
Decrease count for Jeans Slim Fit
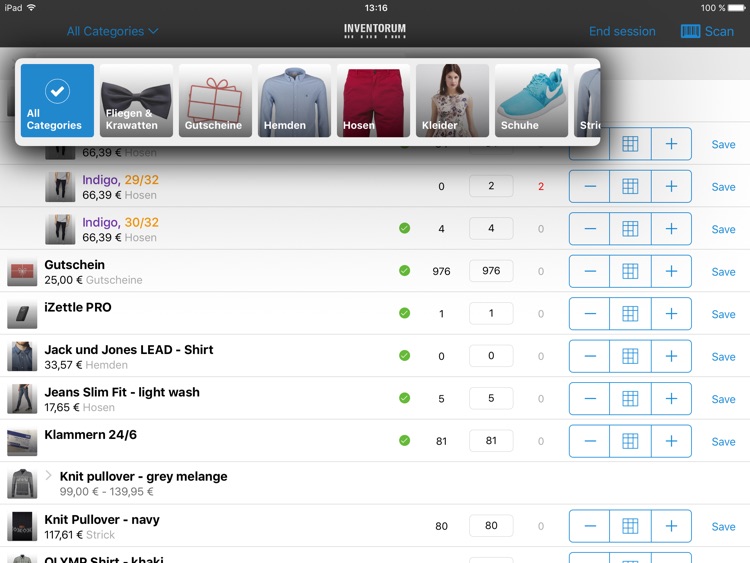tap(589, 398)
